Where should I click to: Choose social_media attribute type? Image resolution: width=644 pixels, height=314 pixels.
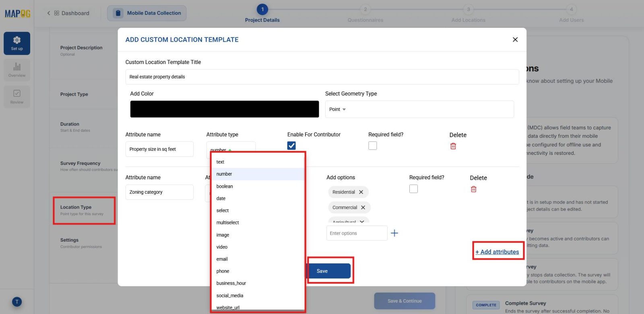click(258, 296)
